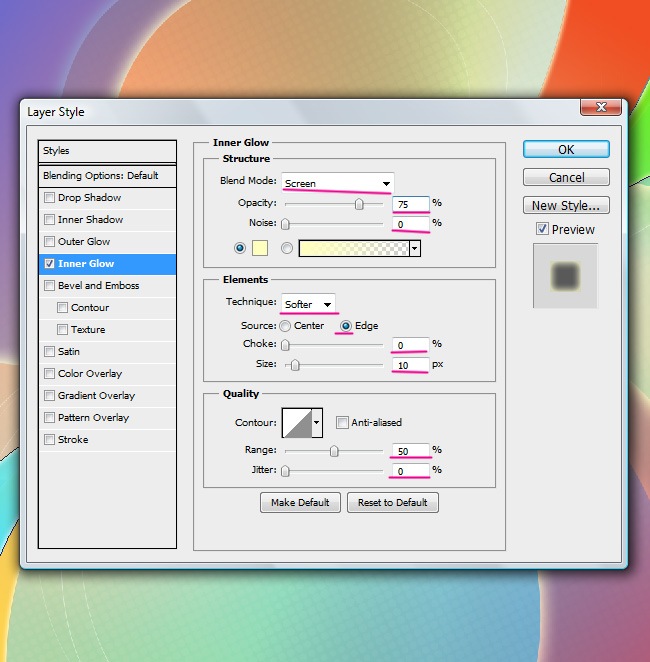Open Blending Options: Default section

coord(100,176)
